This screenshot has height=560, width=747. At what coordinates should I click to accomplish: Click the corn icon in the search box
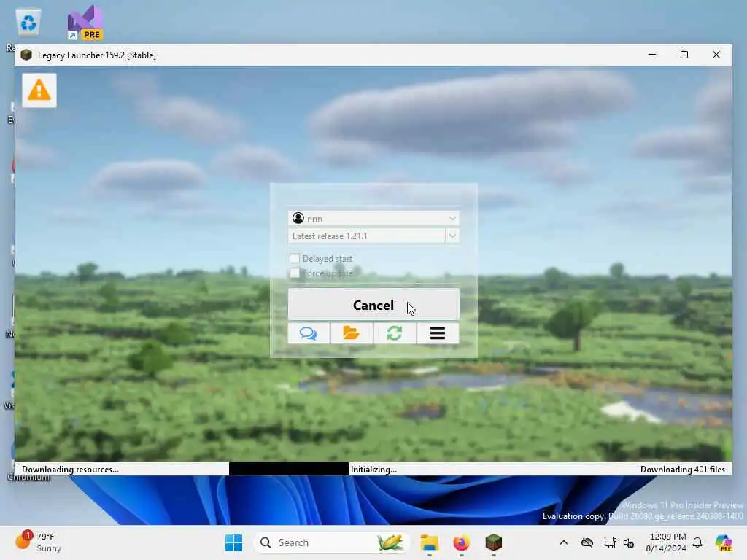(x=390, y=542)
